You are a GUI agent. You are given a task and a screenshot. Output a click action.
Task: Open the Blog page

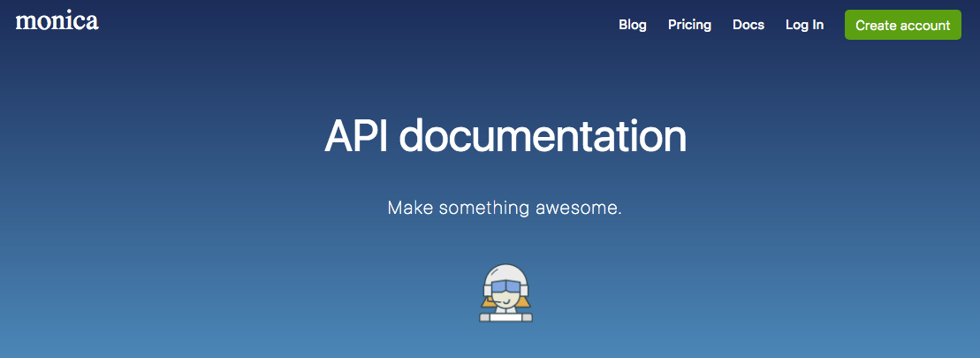point(633,25)
